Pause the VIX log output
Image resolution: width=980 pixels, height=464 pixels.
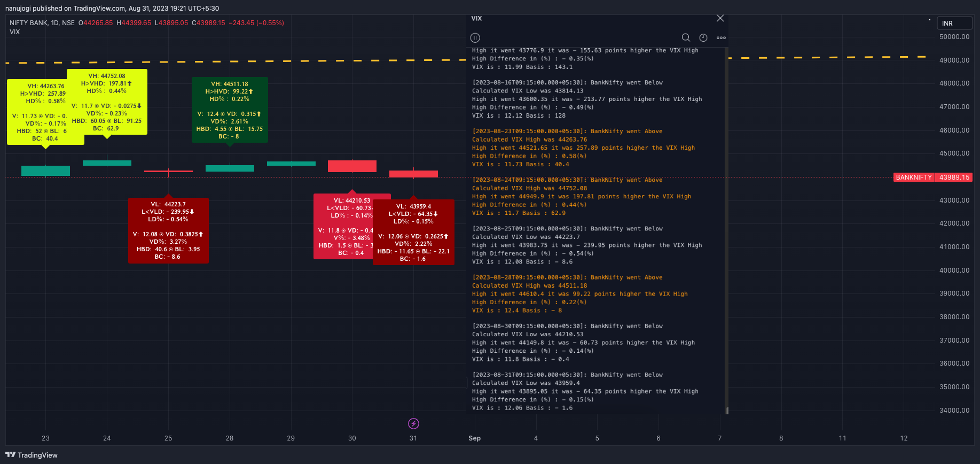(475, 37)
